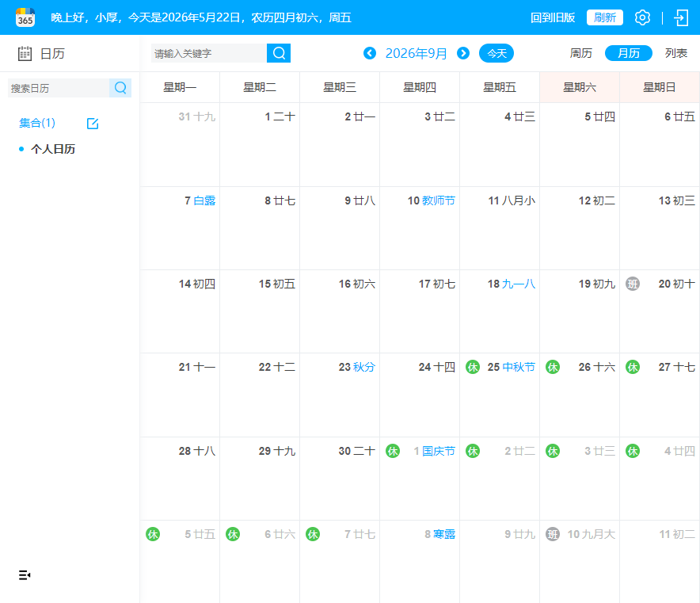Image resolution: width=700 pixels, height=603 pixels.
Task: Click the 休 badge on 国庆节 October 1
Action: [393, 451]
